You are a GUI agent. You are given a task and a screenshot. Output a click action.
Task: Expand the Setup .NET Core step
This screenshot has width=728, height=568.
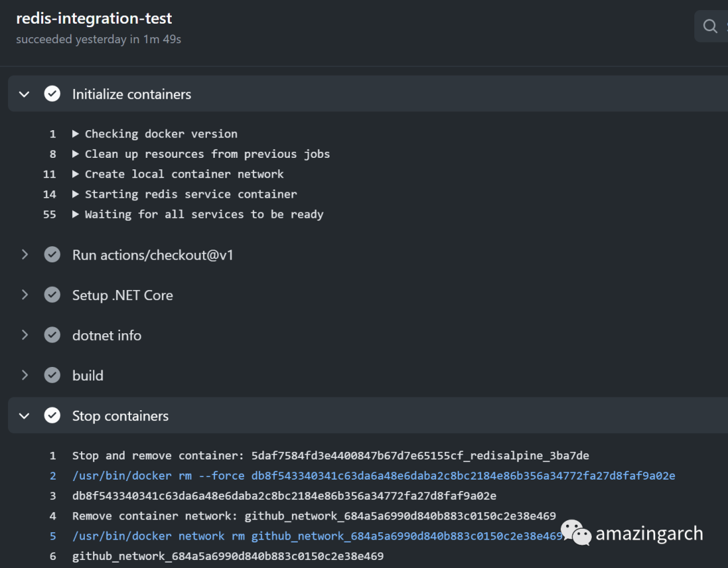(25, 295)
